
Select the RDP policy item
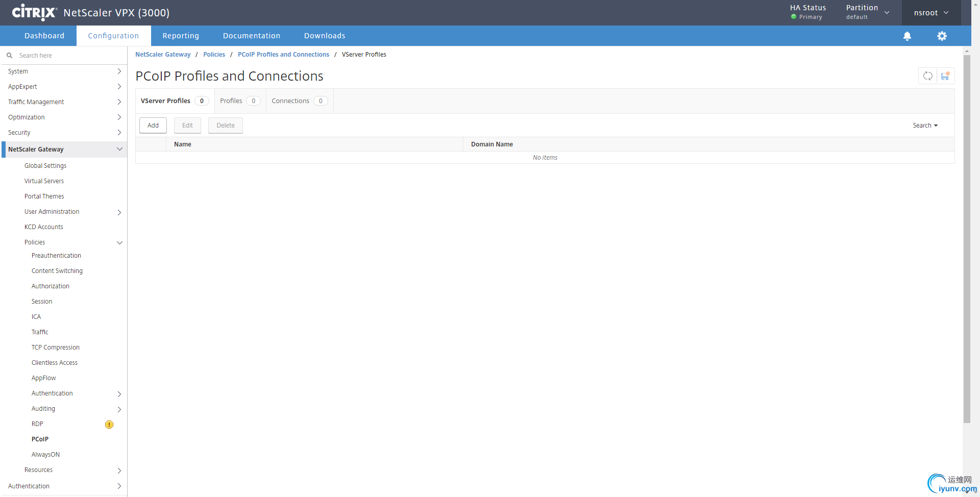coord(37,424)
